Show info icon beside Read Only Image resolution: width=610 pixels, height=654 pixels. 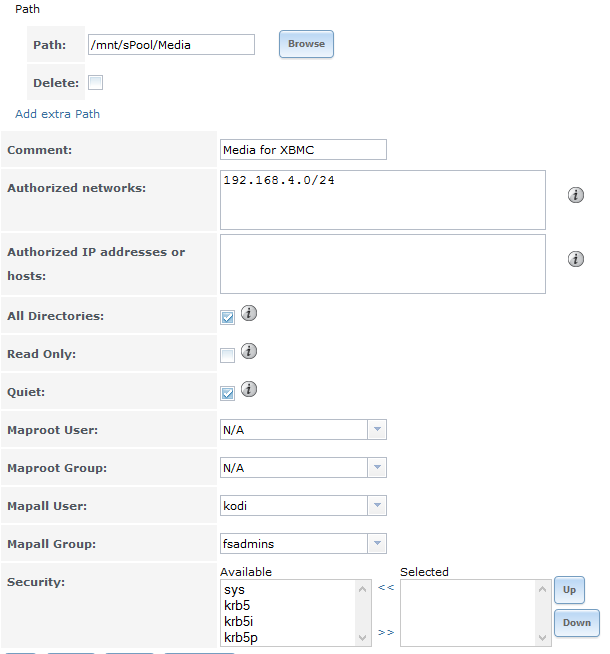click(249, 351)
